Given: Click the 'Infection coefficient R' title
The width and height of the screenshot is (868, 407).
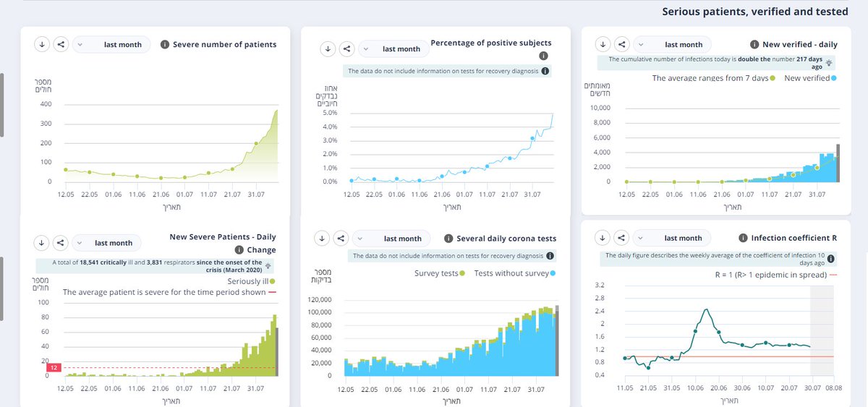Looking at the screenshot, I should pyautogui.click(x=794, y=238).
